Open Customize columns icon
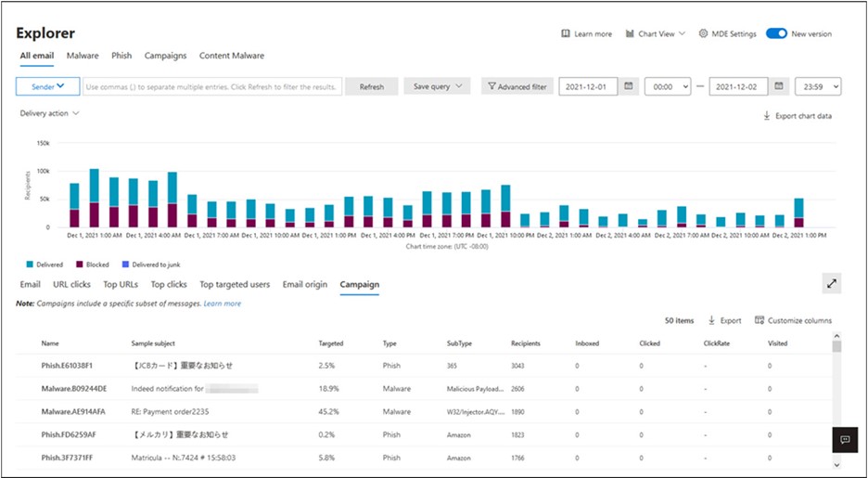The height and width of the screenshot is (478, 868). click(x=759, y=320)
